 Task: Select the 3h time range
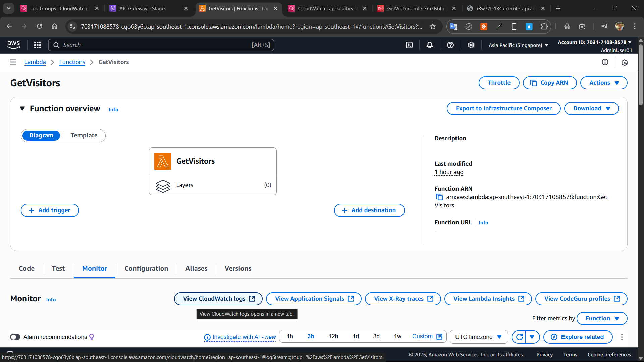(x=311, y=336)
